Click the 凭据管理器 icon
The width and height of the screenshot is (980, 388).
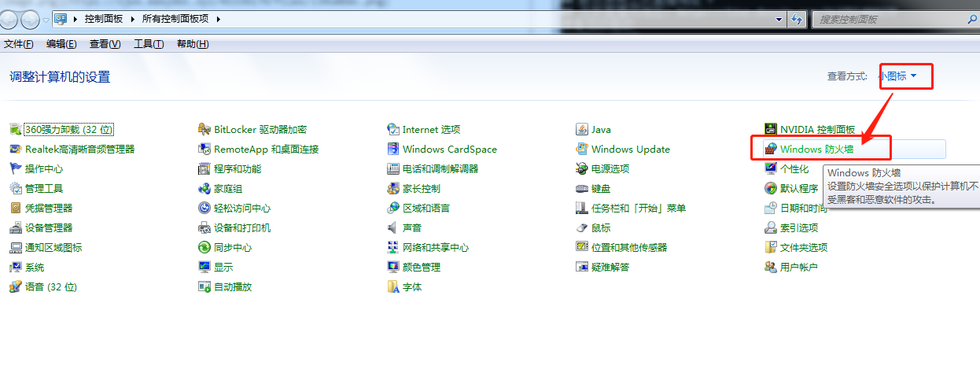(x=16, y=208)
